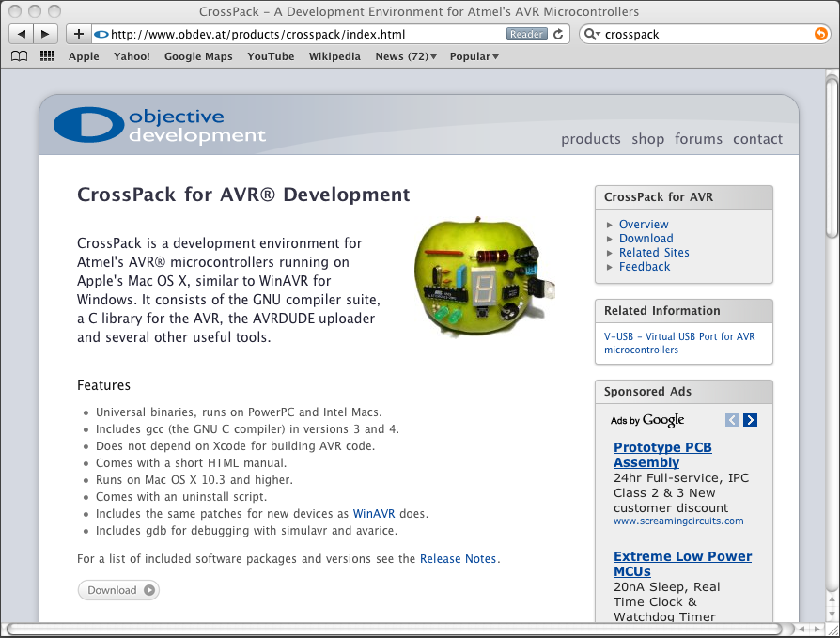Screen dimensions: 840x638
Task: Click the Ads by Google label
Action: 647,420
